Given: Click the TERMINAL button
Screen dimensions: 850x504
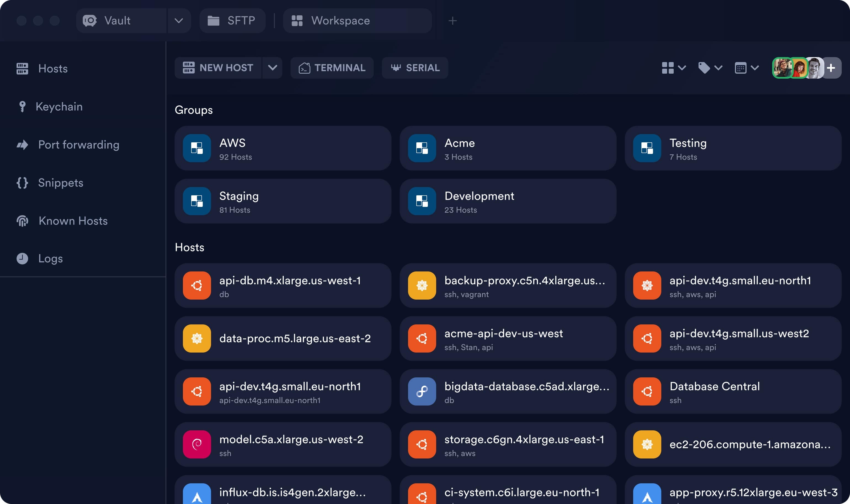Looking at the screenshot, I should [332, 68].
